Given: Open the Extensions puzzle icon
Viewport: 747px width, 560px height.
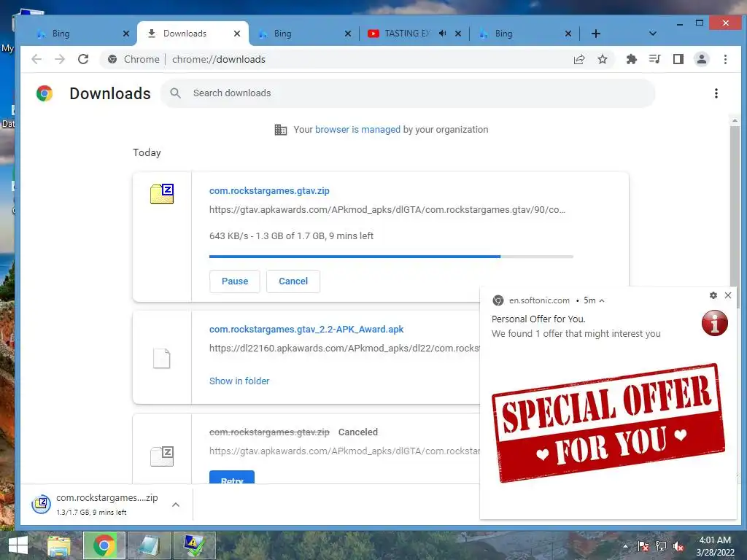Looking at the screenshot, I should pos(631,59).
